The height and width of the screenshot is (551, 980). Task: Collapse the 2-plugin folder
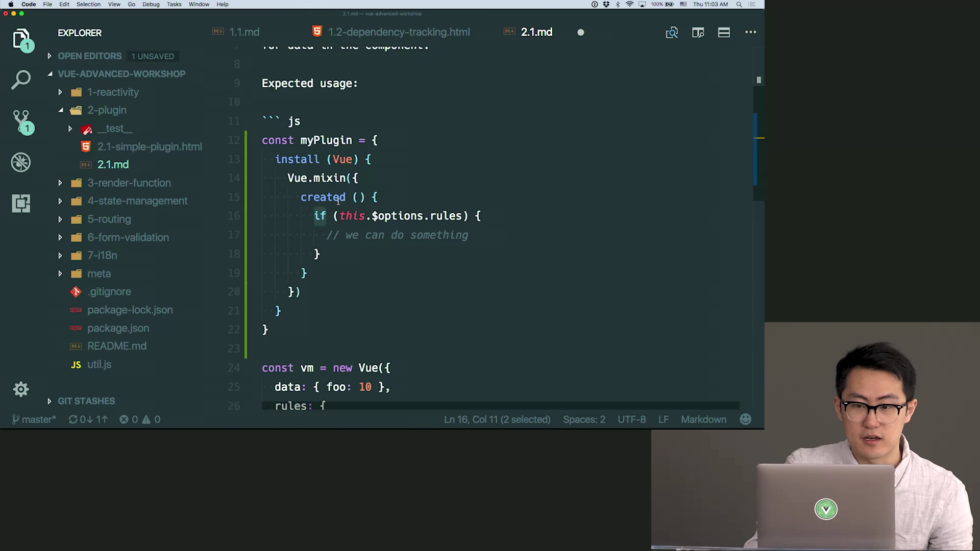(61, 110)
